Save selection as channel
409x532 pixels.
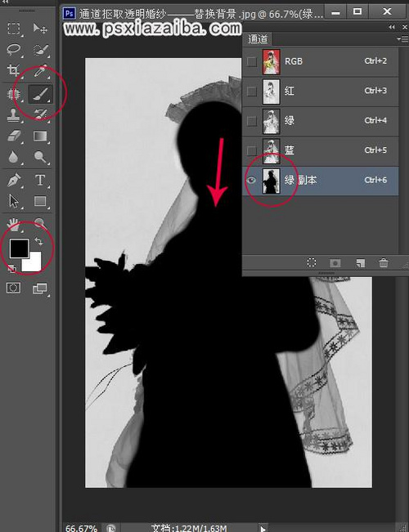click(x=335, y=263)
